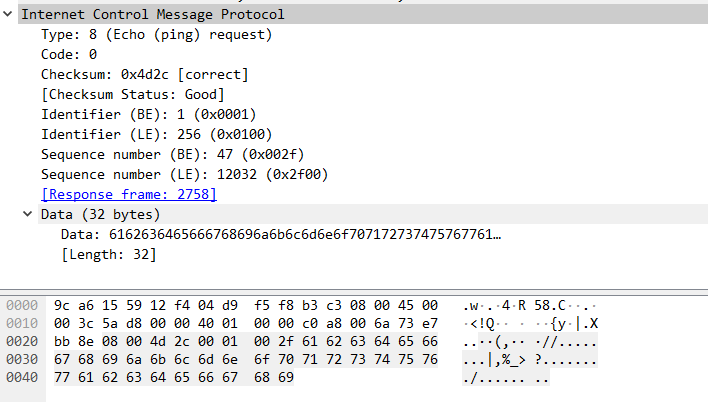Collapse the Data (32 bytes) section
This screenshot has width=708, height=402.
(x=28, y=214)
